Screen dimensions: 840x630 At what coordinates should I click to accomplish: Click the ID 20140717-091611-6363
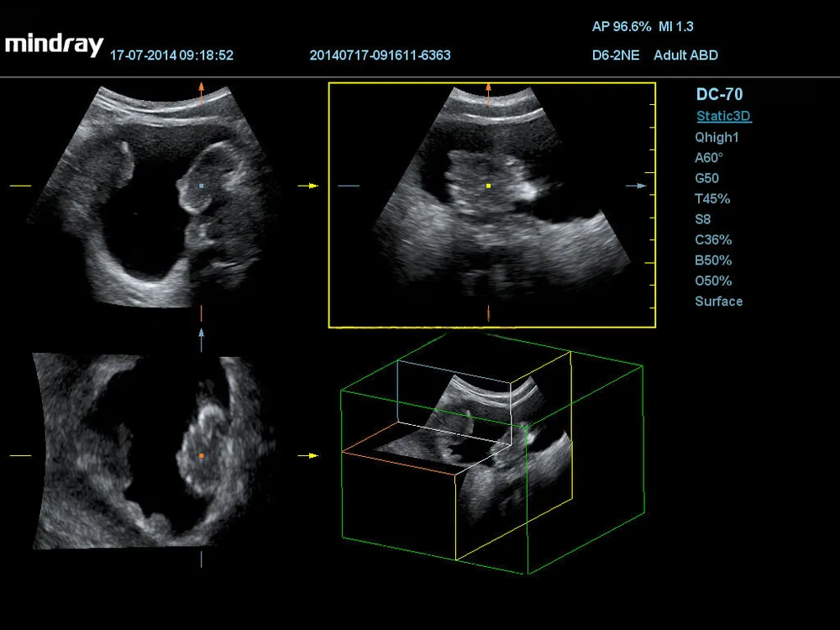point(380,55)
